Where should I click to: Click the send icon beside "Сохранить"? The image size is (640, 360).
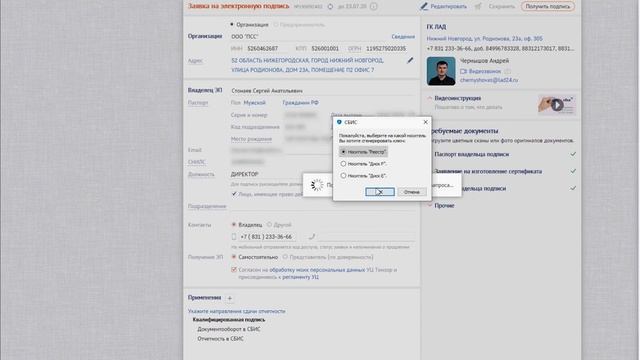478,7
